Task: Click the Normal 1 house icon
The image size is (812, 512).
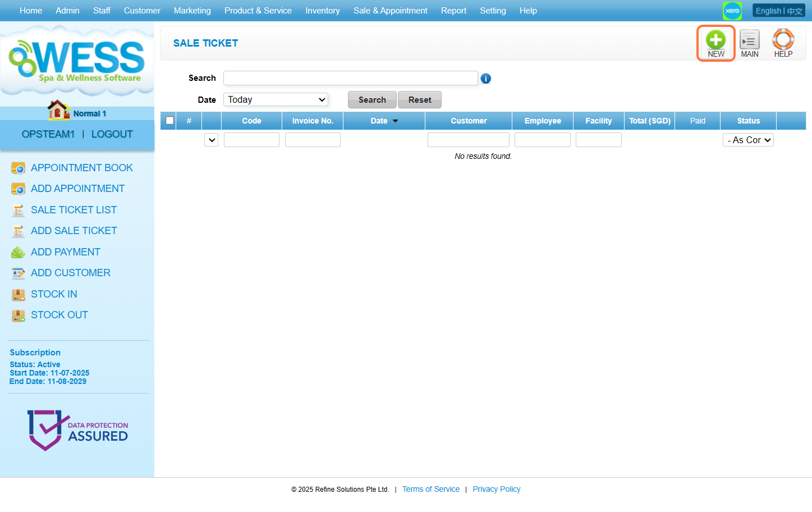Action: [x=58, y=111]
